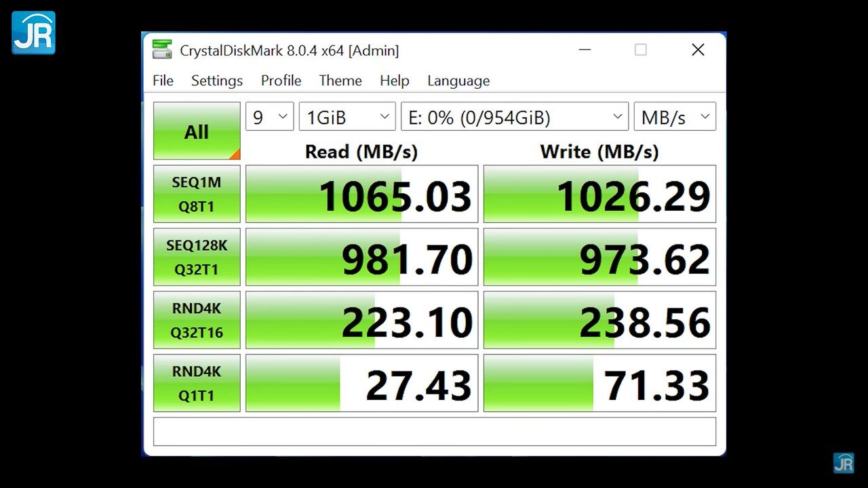Choose drive from E: 0% (0/954GiB) dropdown
The height and width of the screenshot is (488, 868).
click(514, 117)
